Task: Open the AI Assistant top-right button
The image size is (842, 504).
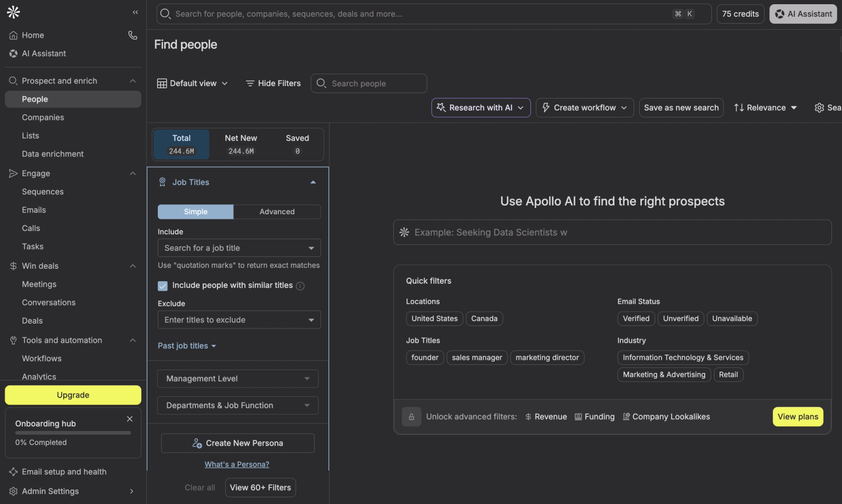Action: (x=803, y=14)
